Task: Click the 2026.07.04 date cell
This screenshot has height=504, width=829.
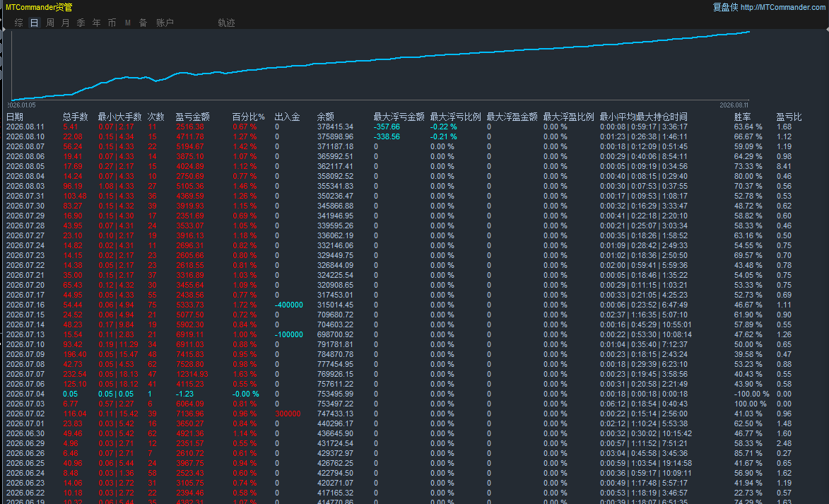Action: point(25,394)
